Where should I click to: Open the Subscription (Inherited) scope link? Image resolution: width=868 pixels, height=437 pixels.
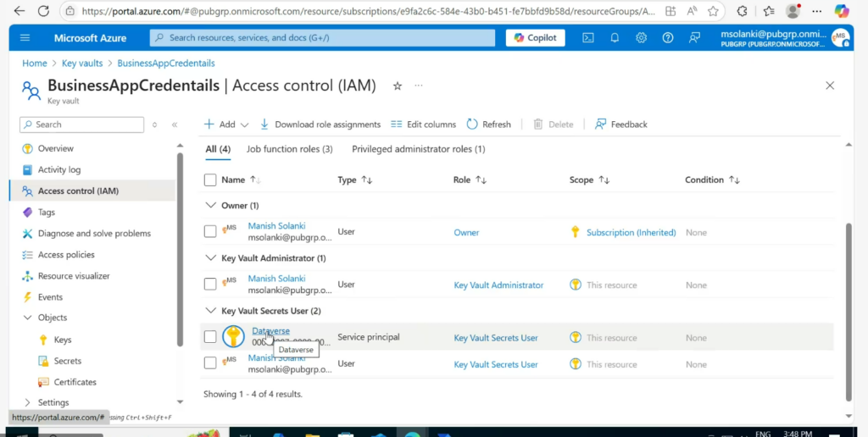(631, 232)
